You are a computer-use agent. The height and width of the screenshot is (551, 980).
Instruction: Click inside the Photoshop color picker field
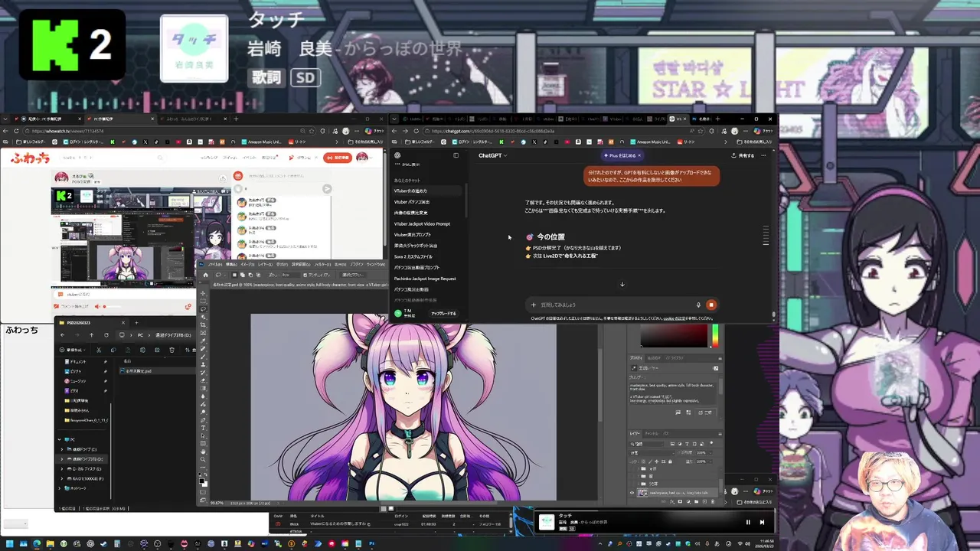tap(674, 335)
